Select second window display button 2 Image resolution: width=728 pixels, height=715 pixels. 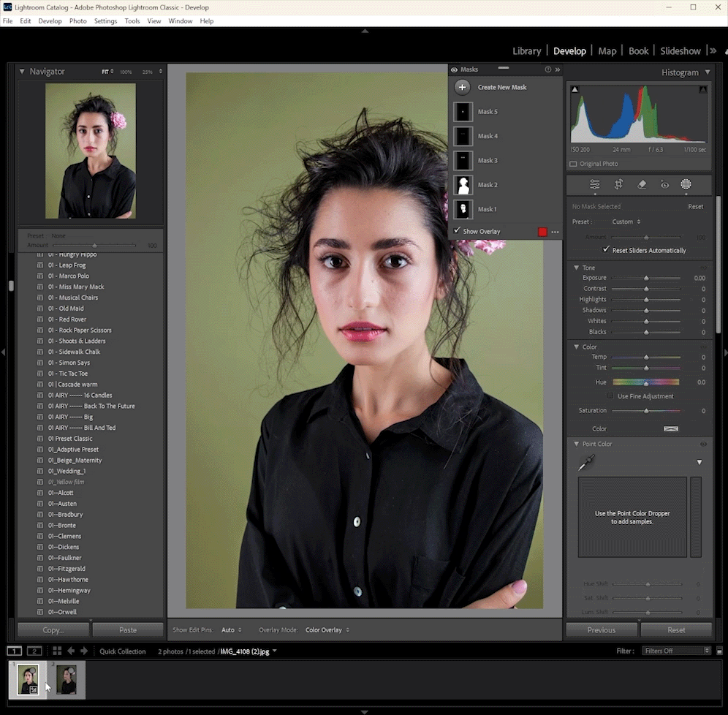coord(34,651)
